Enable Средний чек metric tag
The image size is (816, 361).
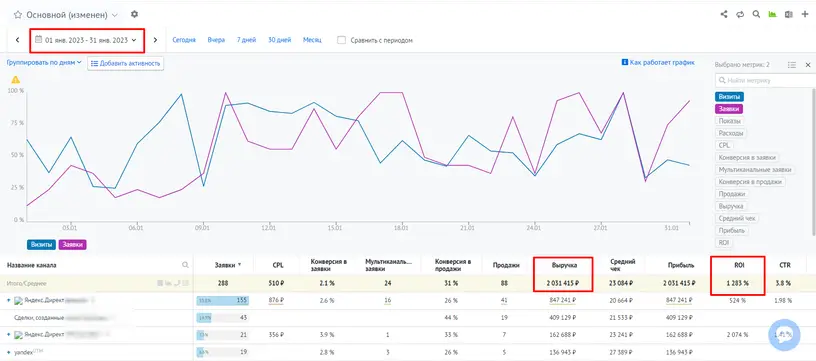737,218
